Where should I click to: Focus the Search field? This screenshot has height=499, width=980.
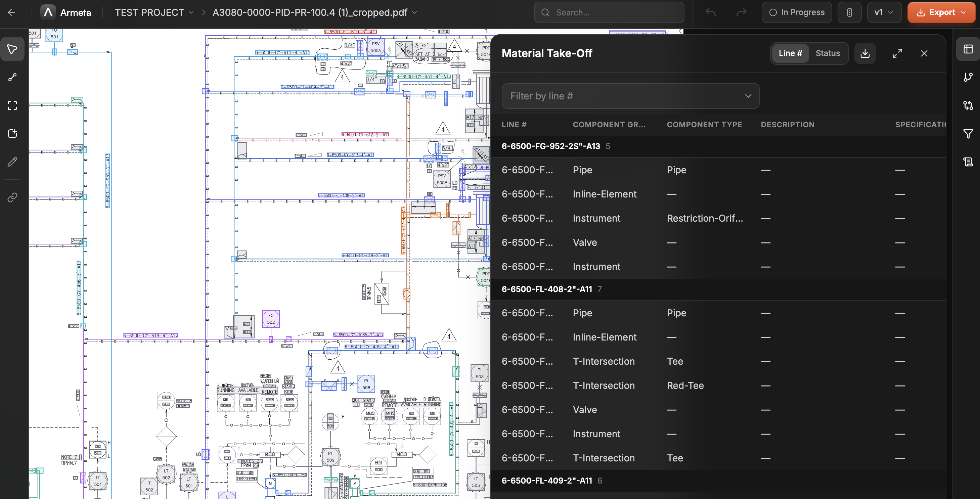pos(609,12)
